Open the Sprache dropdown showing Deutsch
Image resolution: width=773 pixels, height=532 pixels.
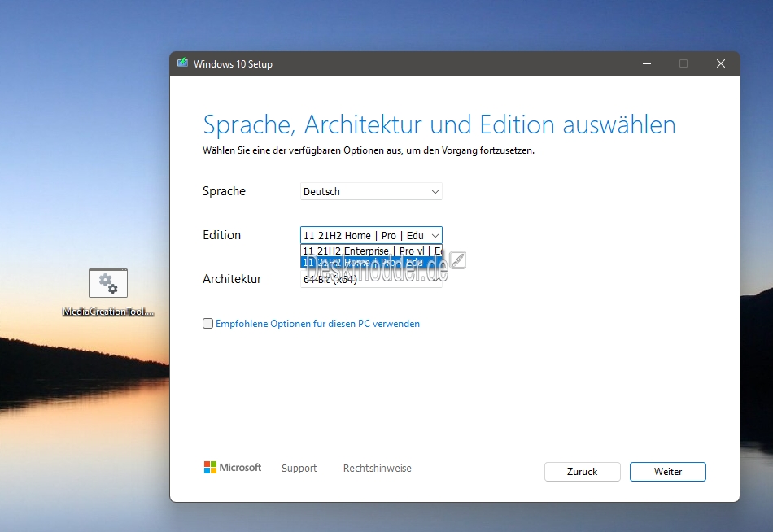371,191
